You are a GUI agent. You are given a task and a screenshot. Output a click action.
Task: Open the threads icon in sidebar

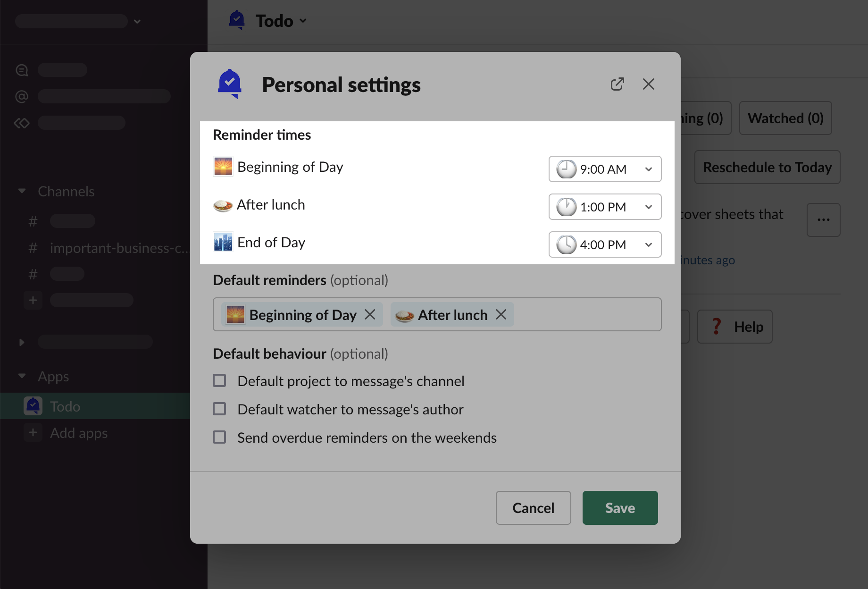[x=22, y=70]
